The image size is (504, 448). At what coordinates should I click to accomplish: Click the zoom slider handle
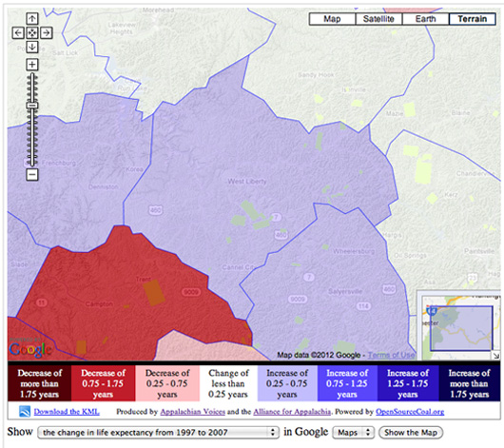31,106
